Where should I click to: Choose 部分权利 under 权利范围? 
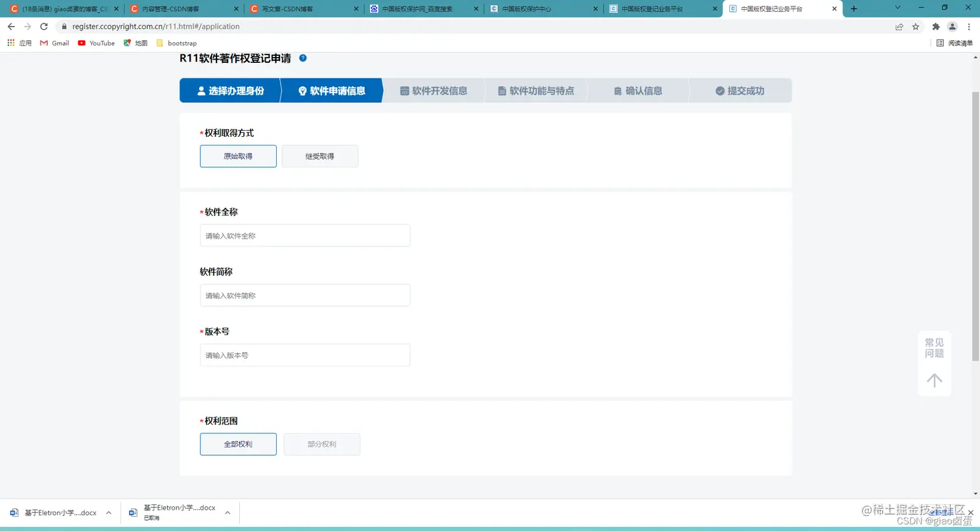(321, 444)
